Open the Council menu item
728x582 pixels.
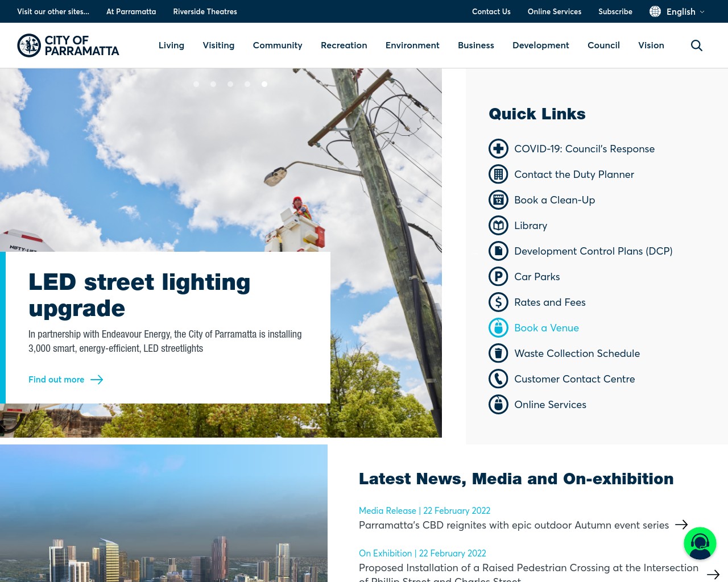point(603,45)
